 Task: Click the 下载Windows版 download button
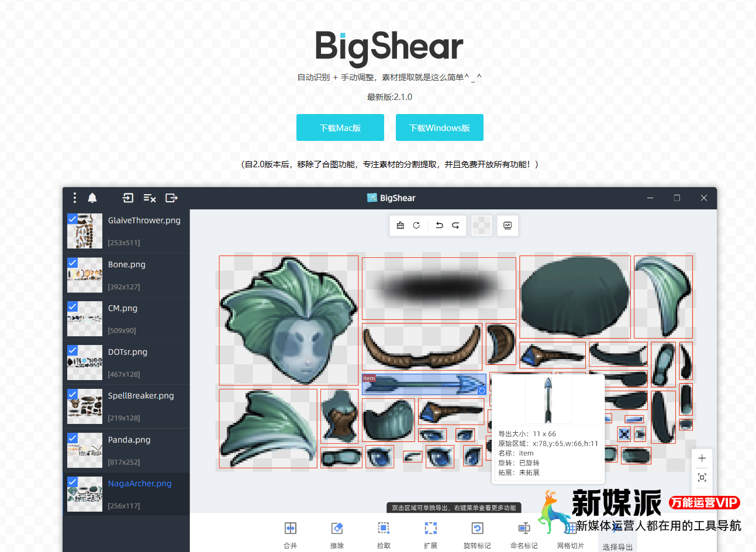[439, 127]
